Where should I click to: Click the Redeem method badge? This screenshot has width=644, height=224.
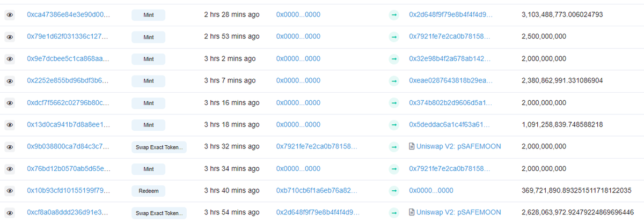148,191
